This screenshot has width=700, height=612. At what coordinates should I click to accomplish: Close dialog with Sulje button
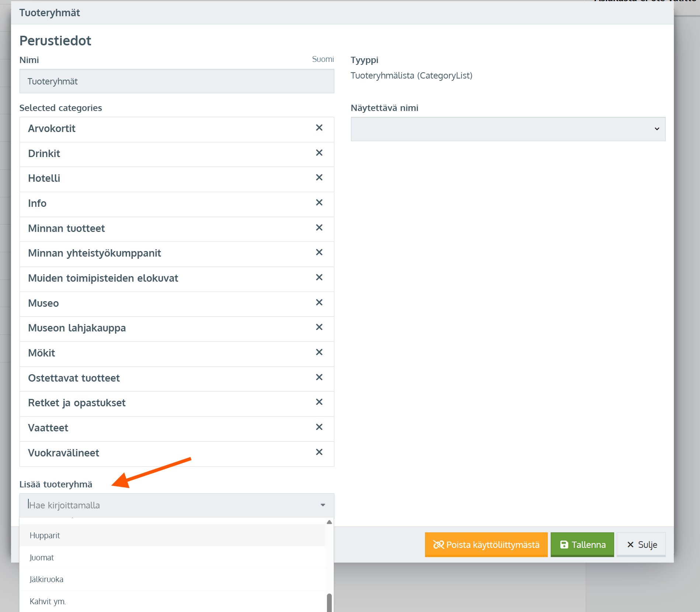pos(641,545)
